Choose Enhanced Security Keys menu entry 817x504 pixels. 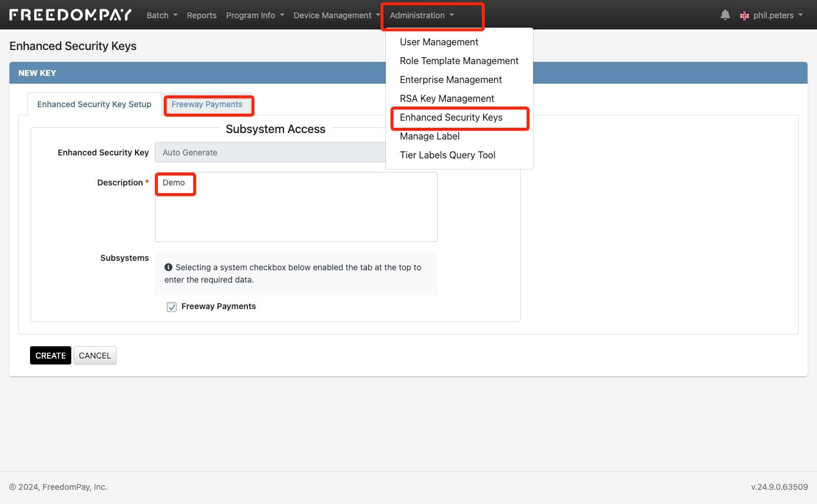click(459, 117)
